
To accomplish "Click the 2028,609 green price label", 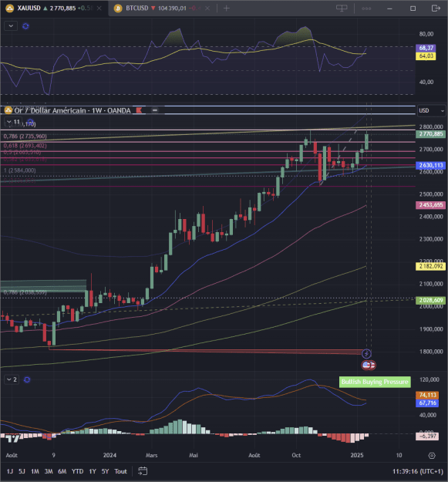I will point(431,300).
